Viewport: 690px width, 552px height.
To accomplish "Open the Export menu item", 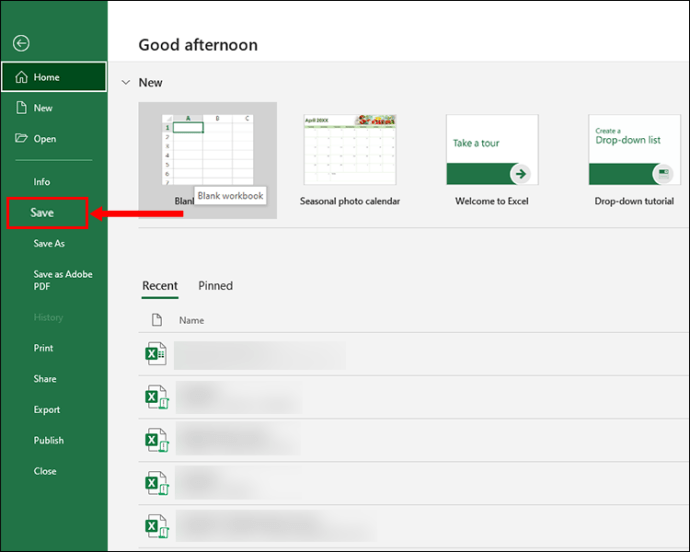I will tap(47, 409).
